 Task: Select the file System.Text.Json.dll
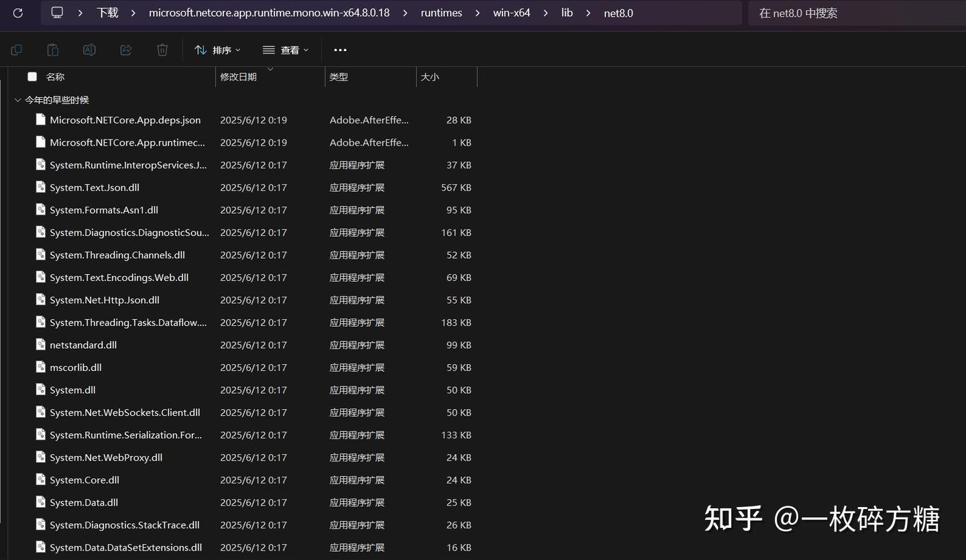point(95,187)
